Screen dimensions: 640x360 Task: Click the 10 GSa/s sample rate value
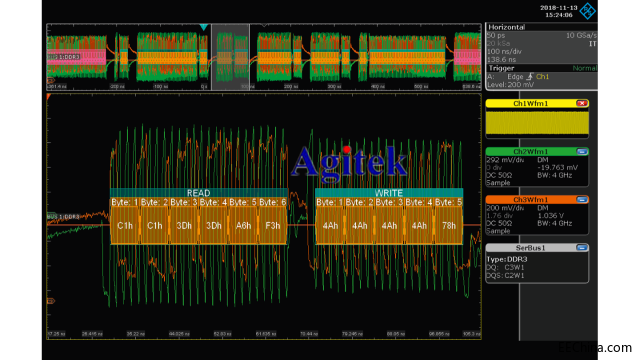[581, 36]
